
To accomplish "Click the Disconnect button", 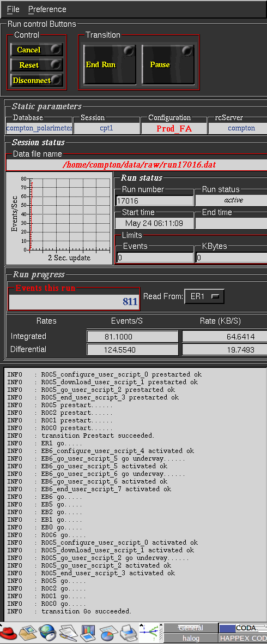I will pyautogui.click(x=37, y=80).
